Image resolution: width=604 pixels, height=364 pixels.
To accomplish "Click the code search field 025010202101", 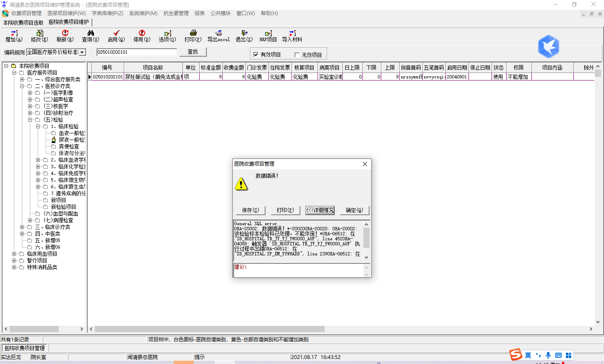I will [137, 52].
